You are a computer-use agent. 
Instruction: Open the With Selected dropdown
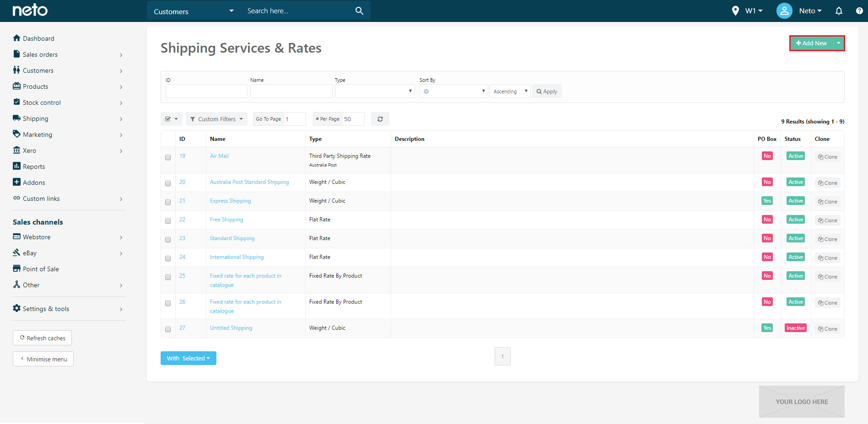189,358
